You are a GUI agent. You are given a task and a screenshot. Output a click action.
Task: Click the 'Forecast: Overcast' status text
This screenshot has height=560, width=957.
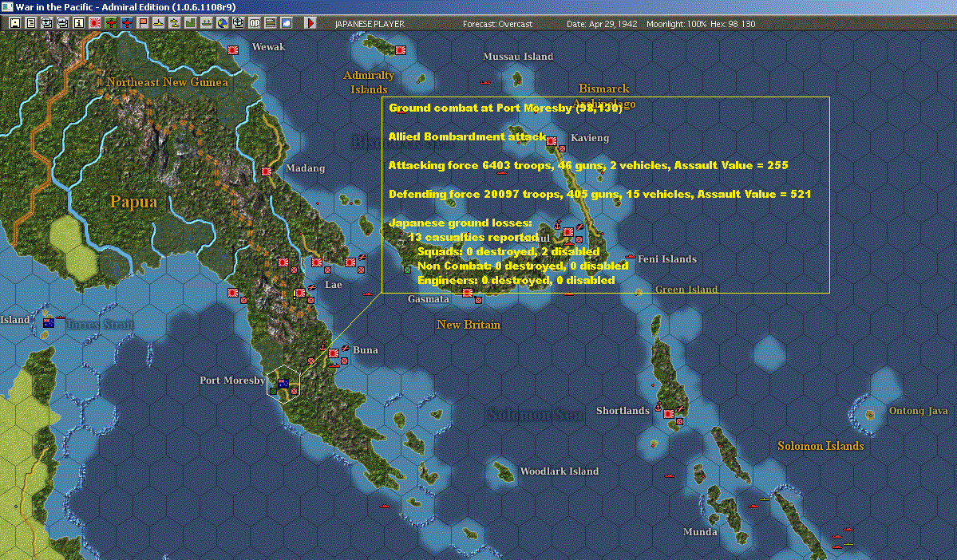click(x=497, y=24)
